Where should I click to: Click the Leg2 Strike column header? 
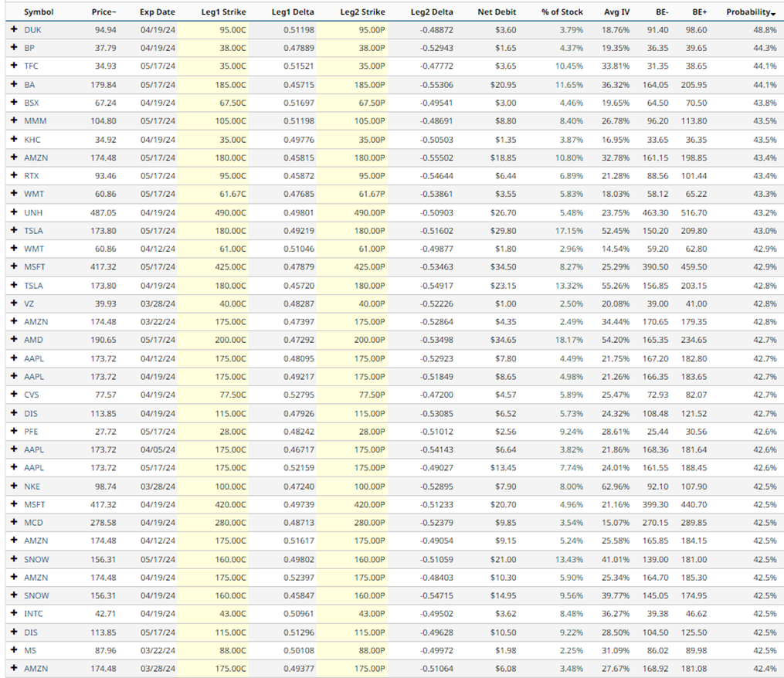362,12
